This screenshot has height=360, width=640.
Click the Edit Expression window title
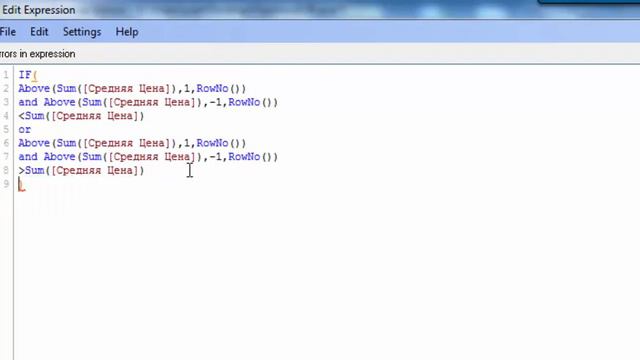coord(38,10)
